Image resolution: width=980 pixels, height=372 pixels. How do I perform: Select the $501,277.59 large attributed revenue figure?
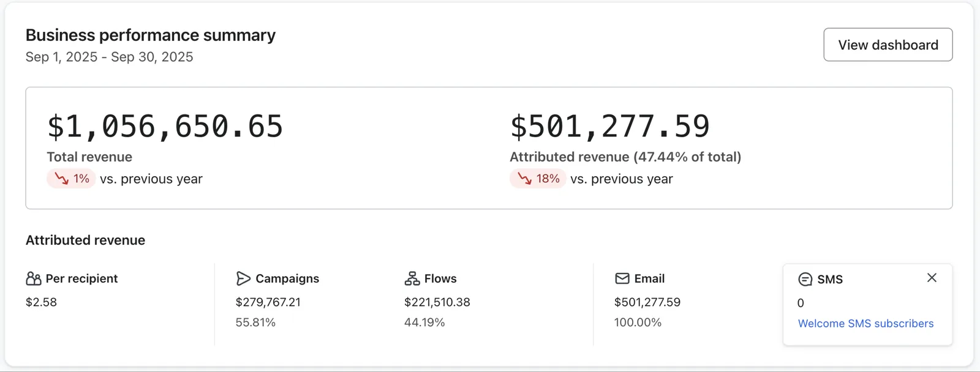click(x=610, y=126)
